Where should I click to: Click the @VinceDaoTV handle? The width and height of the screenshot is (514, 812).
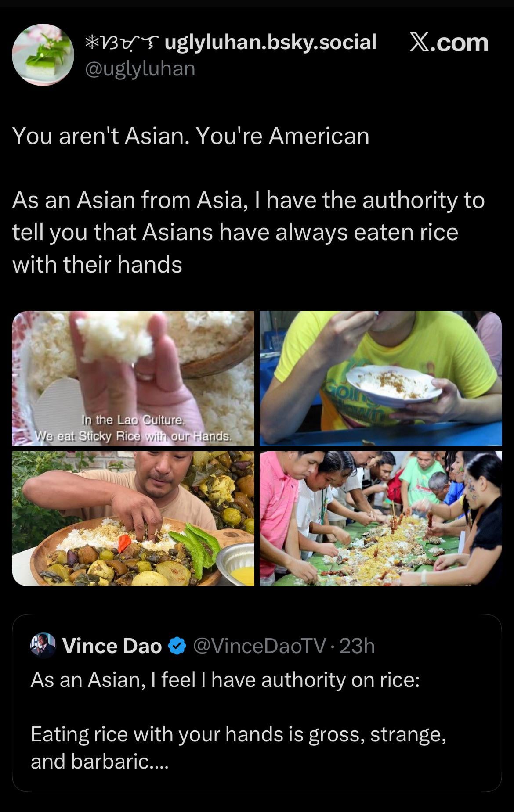[x=260, y=646]
